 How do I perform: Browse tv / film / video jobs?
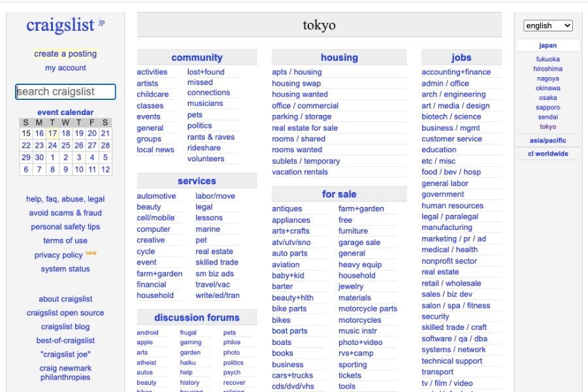pos(447,383)
